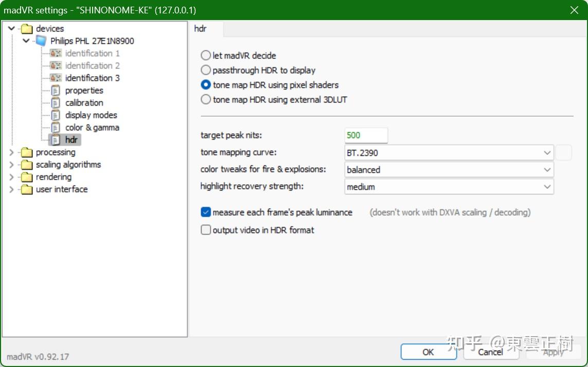Click the identification 3 card icon
The image size is (588, 367).
click(x=56, y=78)
